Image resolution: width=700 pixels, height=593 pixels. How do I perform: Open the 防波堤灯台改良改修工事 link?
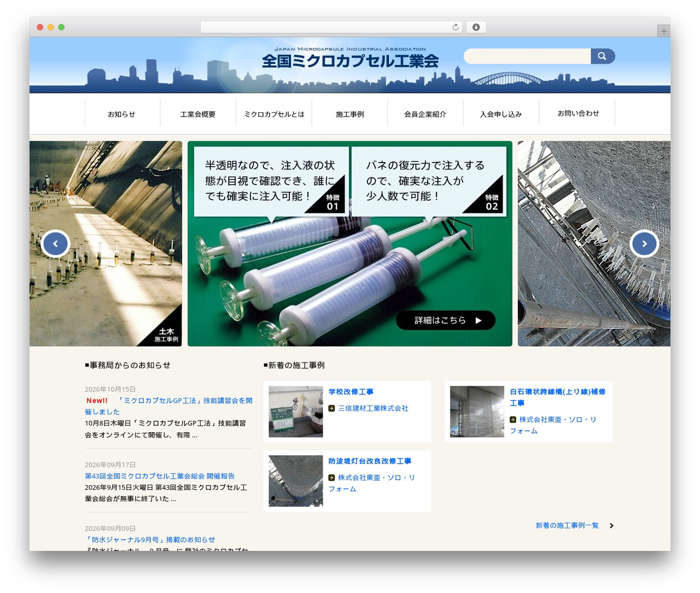(x=370, y=461)
